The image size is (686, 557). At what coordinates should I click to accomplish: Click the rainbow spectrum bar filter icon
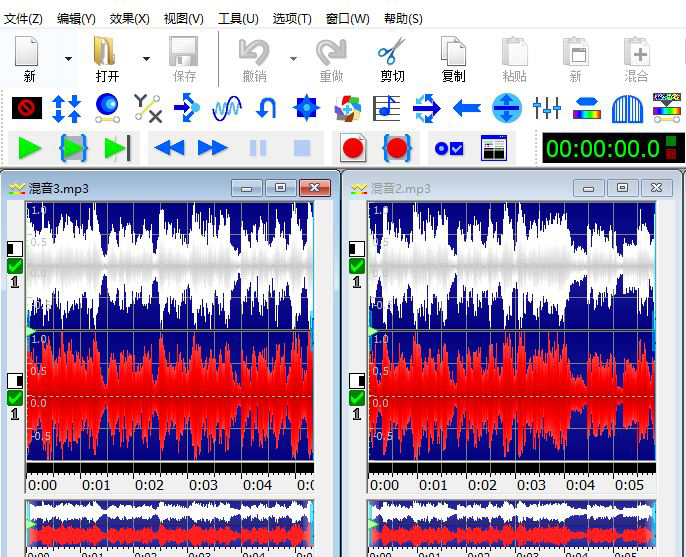click(587, 108)
